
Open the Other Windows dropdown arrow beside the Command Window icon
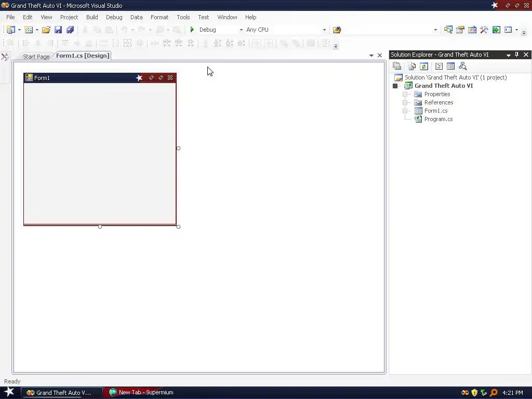[x=517, y=30]
